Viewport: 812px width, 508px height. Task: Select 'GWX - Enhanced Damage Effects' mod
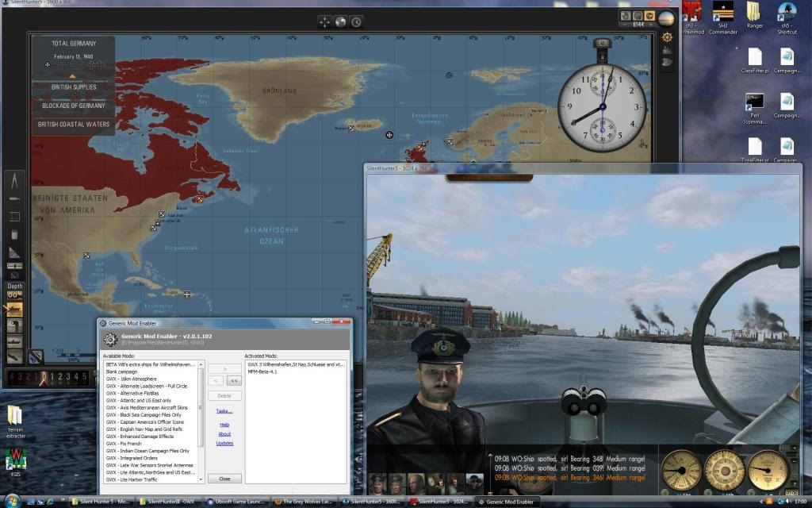[140, 437]
